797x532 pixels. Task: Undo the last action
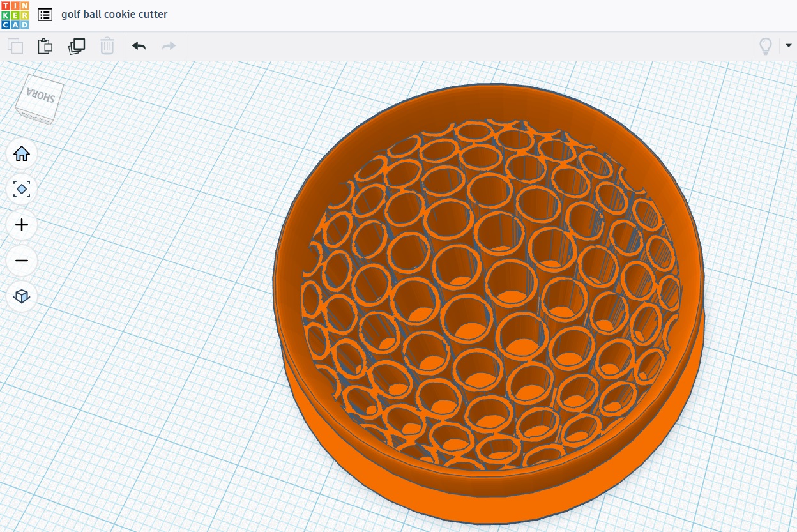tap(139, 46)
